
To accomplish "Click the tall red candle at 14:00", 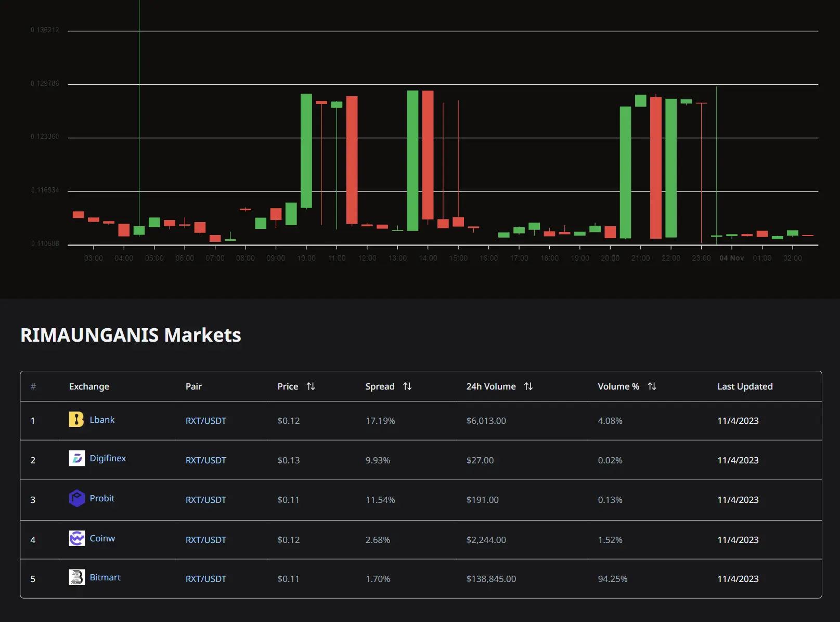I will [x=428, y=155].
